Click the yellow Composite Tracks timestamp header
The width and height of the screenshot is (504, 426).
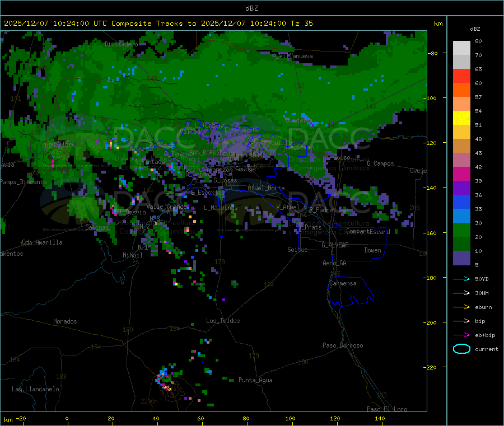[158, 24]
